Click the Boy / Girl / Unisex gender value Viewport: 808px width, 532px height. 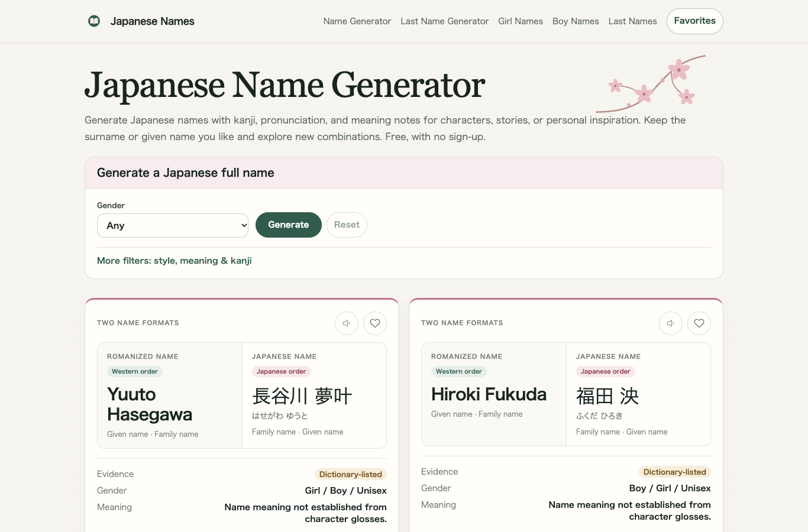point(670,488)
